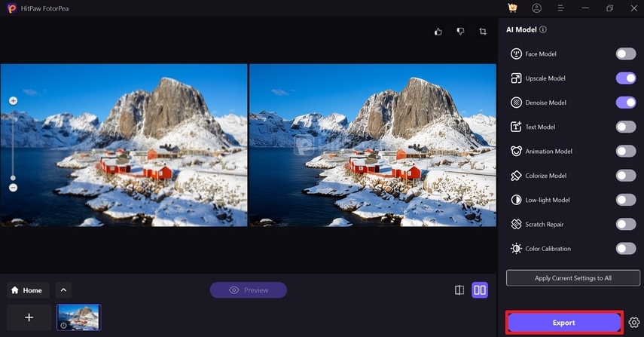Click the original image on the left
The width and height of the screenshot is (644, 337).
[124, 145]
